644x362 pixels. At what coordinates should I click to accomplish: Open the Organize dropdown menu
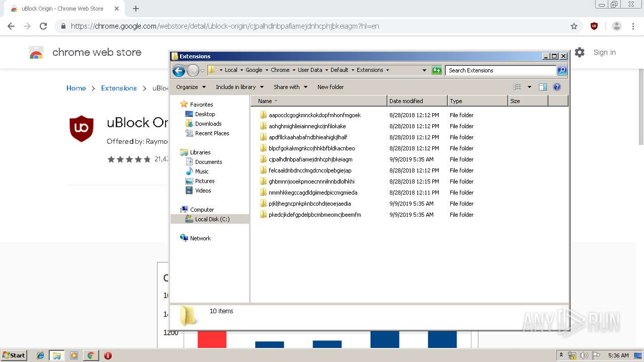click(191, 87)
